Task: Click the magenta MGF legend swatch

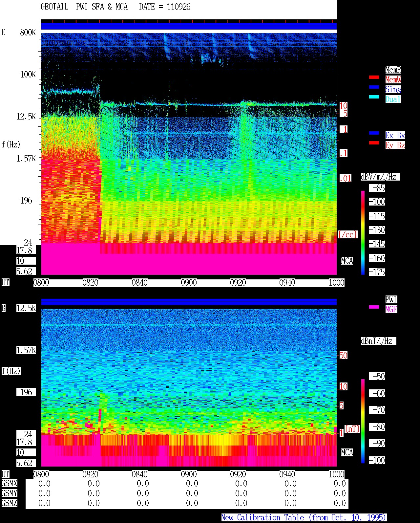Action: click(374, 307)
